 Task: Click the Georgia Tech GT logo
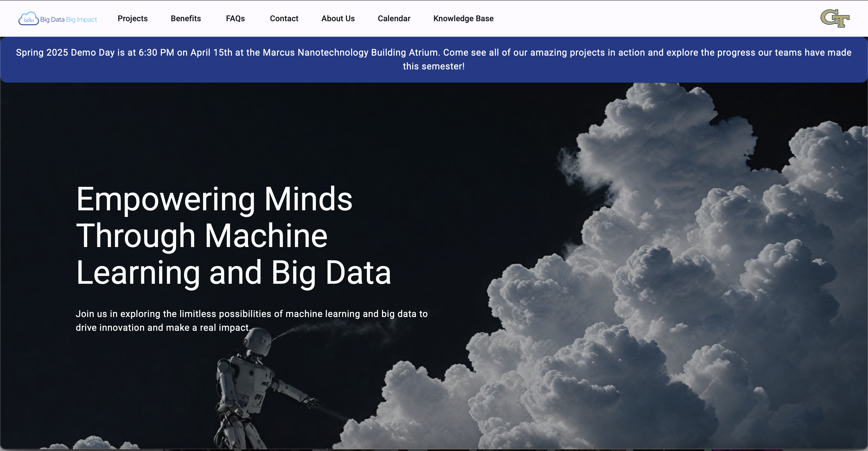click(x=835, y=18)
